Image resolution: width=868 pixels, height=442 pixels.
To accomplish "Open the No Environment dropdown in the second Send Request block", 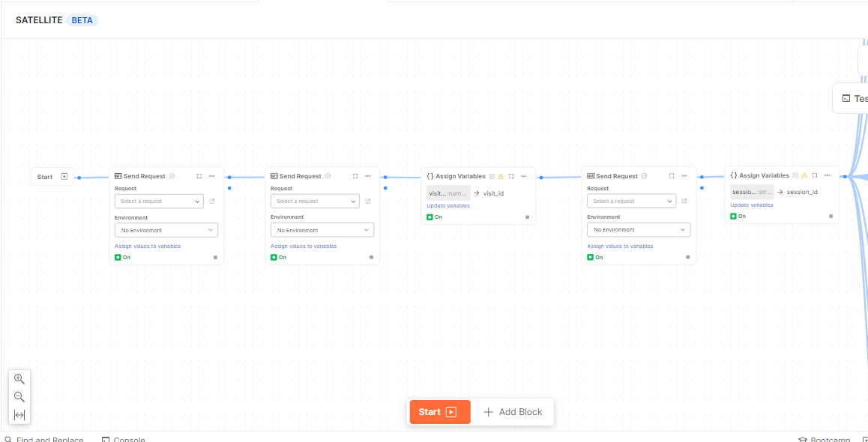I will [x=321, y=230].
